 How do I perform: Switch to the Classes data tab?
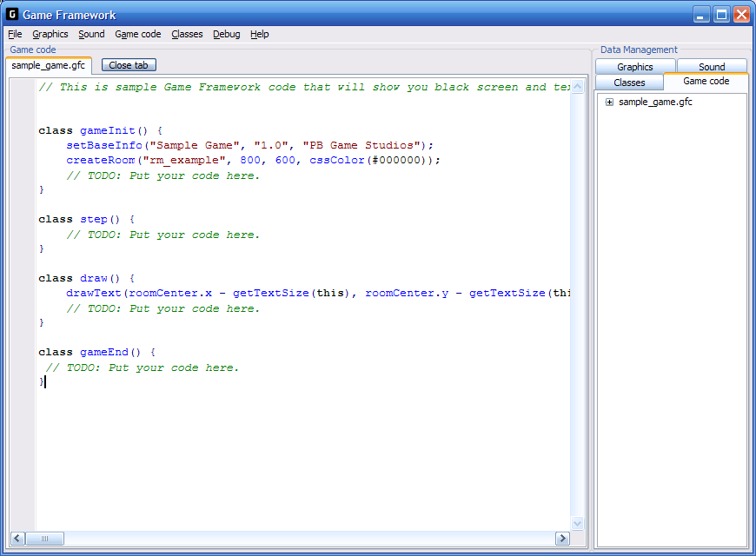pyautogui.click(x=629, y=83)
